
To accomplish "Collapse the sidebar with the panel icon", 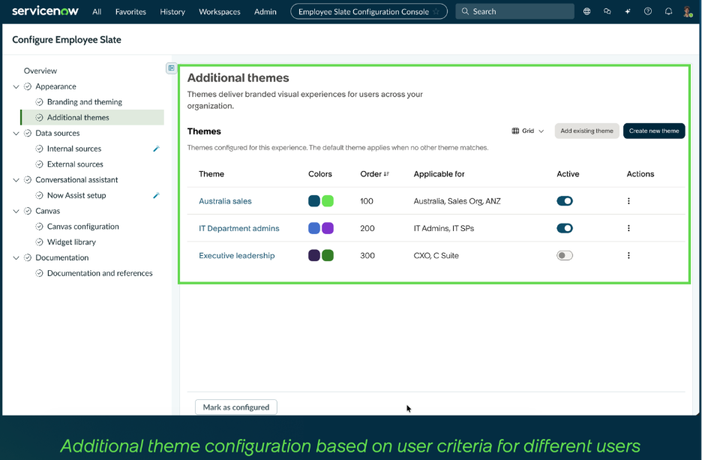I will click(171, 68).
